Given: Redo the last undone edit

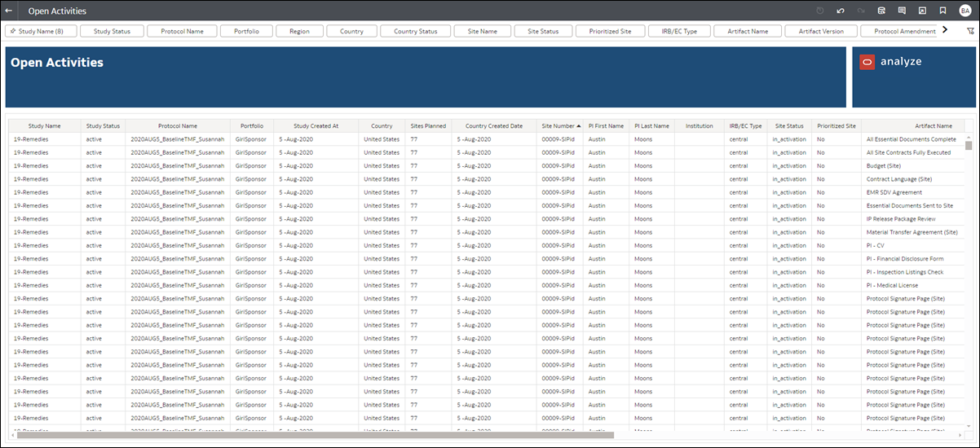Looking at the screenshot, I should [861, 11].
